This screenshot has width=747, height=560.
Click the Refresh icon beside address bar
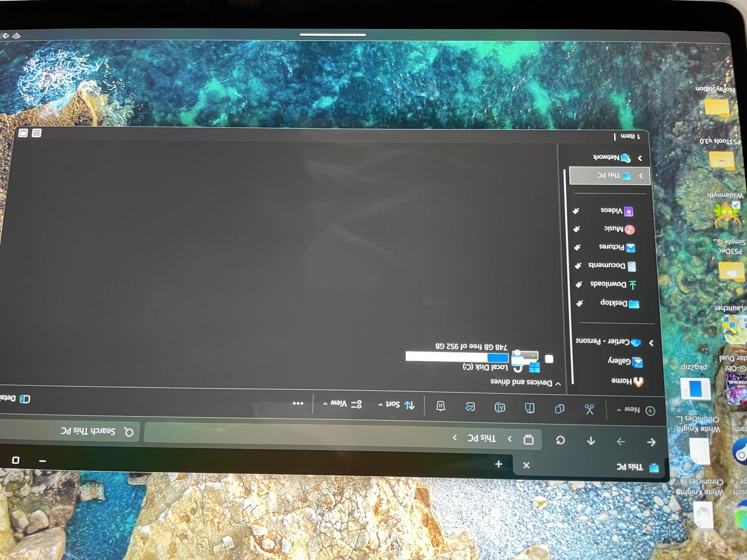[x=560, y=440]
